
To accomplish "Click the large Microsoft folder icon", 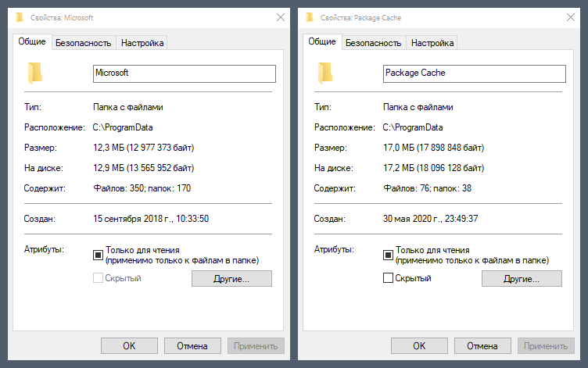I will pyautogui.click(x=35, y=73).
